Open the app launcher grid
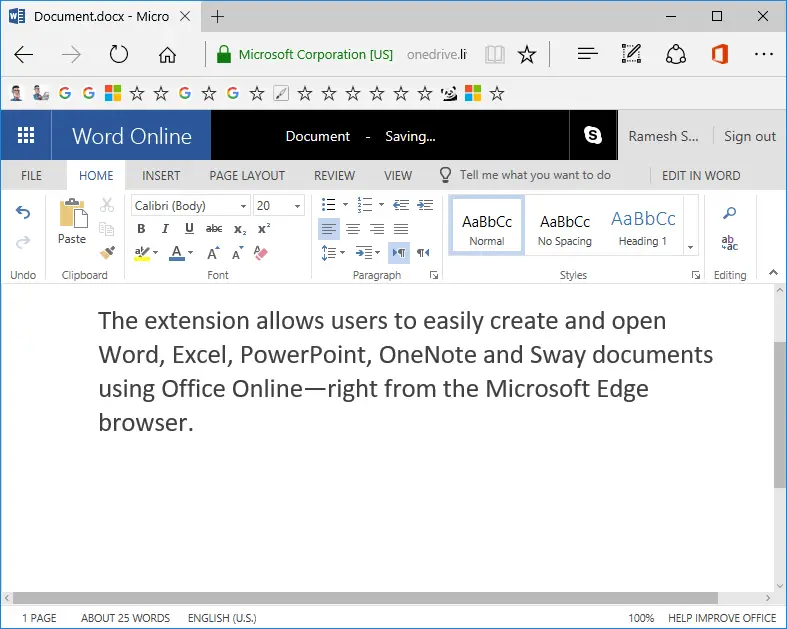The height and width of the screenshot is (629, 787). pos(26,135)
